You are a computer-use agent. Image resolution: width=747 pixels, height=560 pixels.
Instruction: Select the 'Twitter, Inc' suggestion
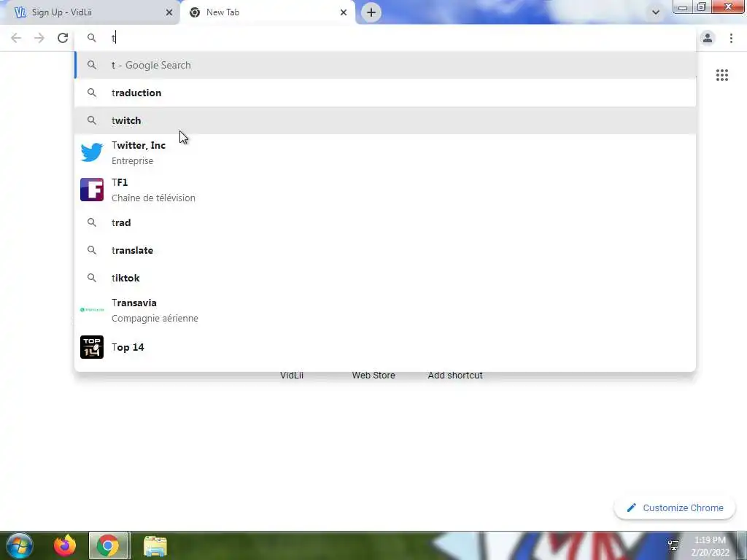click(385, 152)
